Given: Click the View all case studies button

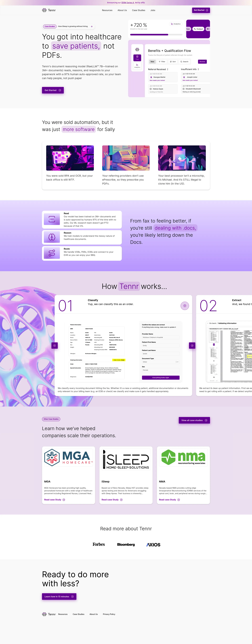Looking at the screenshot, I should click(194, 420).
